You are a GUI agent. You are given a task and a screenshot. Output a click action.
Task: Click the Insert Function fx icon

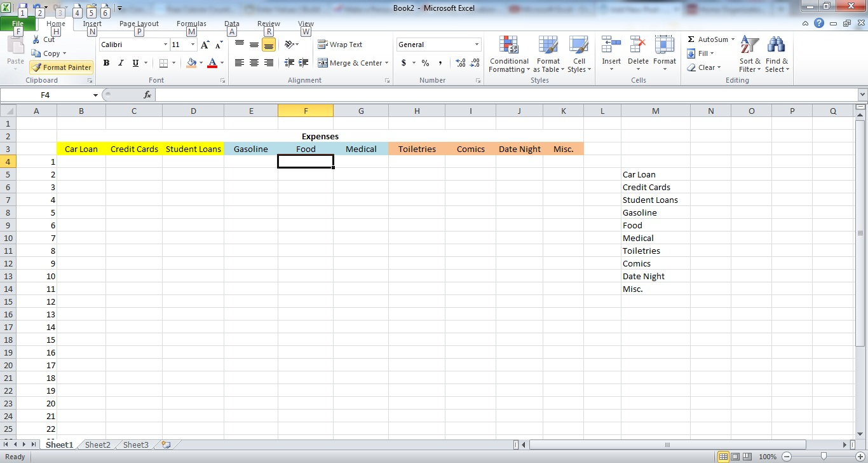tap(147, 95)
